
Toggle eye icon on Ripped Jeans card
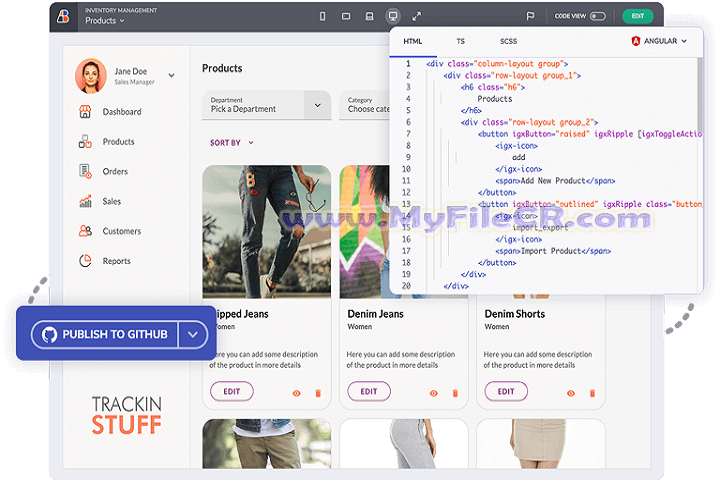pos(297,393)
